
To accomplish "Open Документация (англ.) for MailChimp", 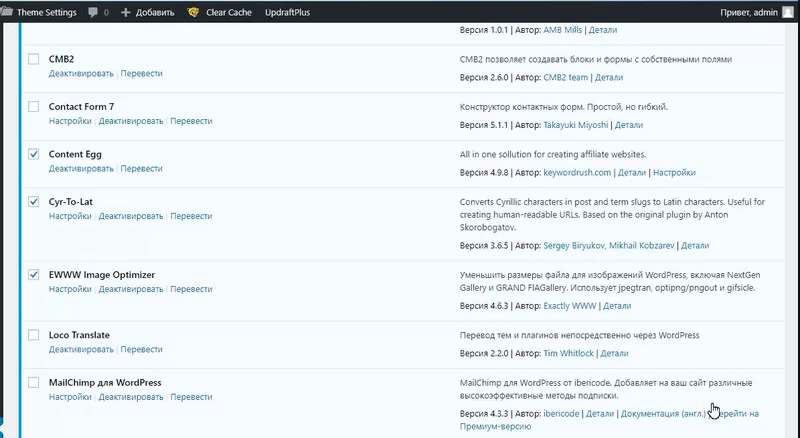I will coord(663,413).
